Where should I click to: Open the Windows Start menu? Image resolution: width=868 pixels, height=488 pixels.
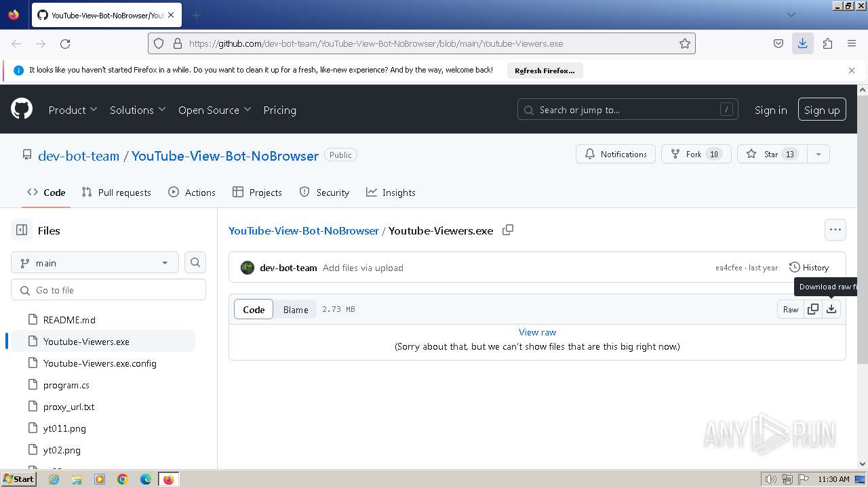(19, 479)
